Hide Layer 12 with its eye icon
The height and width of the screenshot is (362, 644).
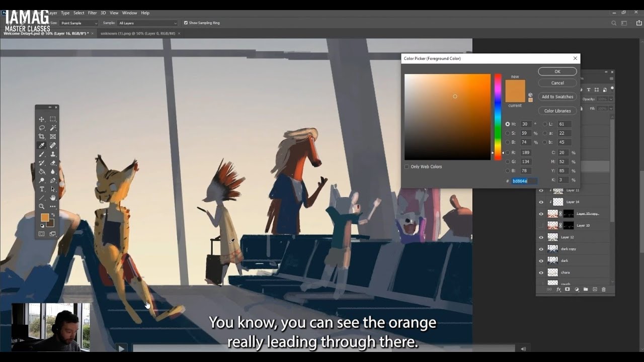541,237
